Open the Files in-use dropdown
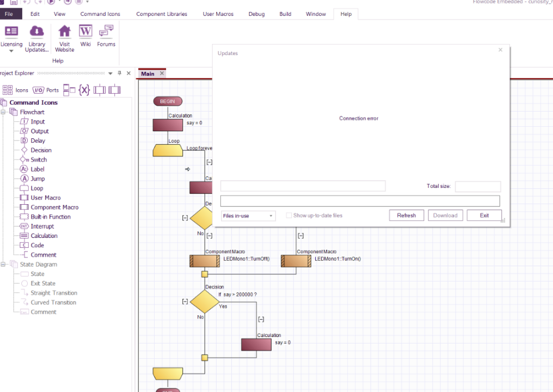The image size is (553, 392). tap(248, 216)
